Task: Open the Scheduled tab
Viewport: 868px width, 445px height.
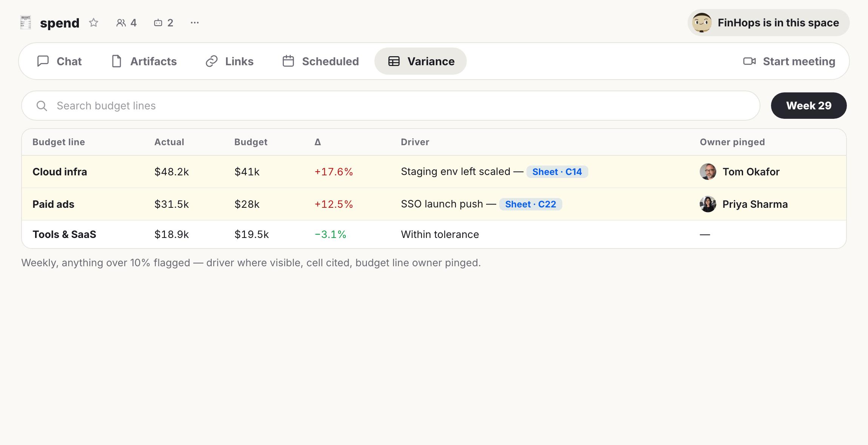Action: click(x=320, y=61)
